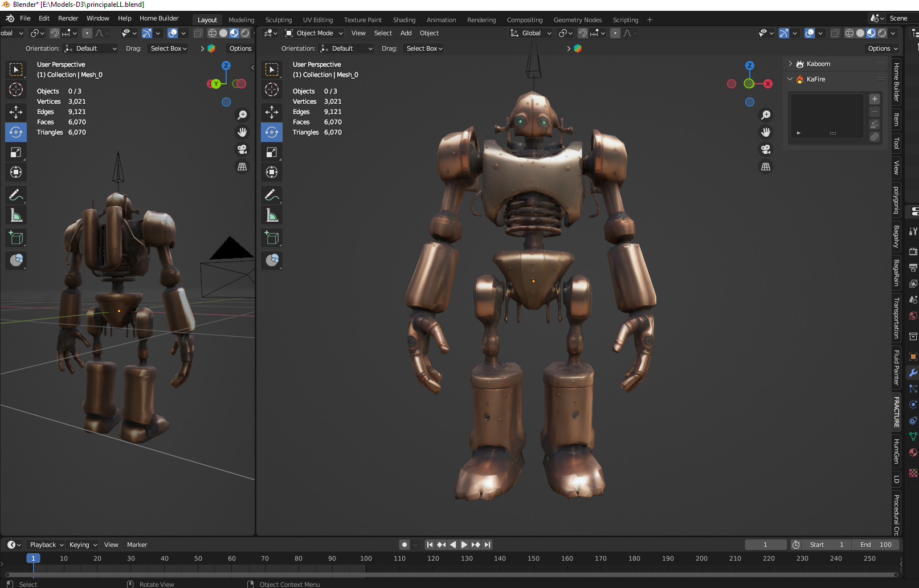919x588 pixels.
Task: Open the Global transform orientation dropdown
Action: coord(530,33)
